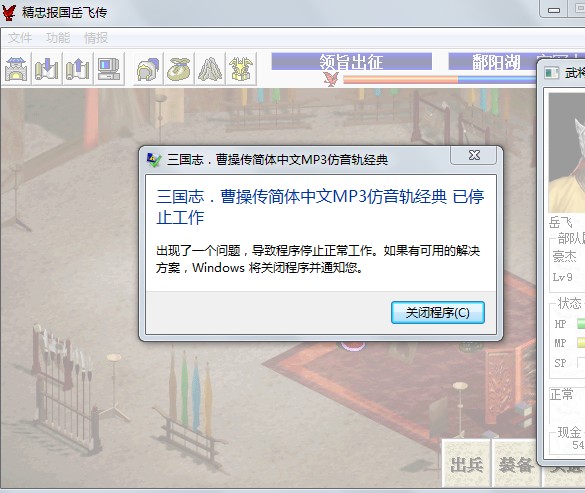585x493 pixels.
Task: Open the 情报 menu
Action: pos(96,38)
